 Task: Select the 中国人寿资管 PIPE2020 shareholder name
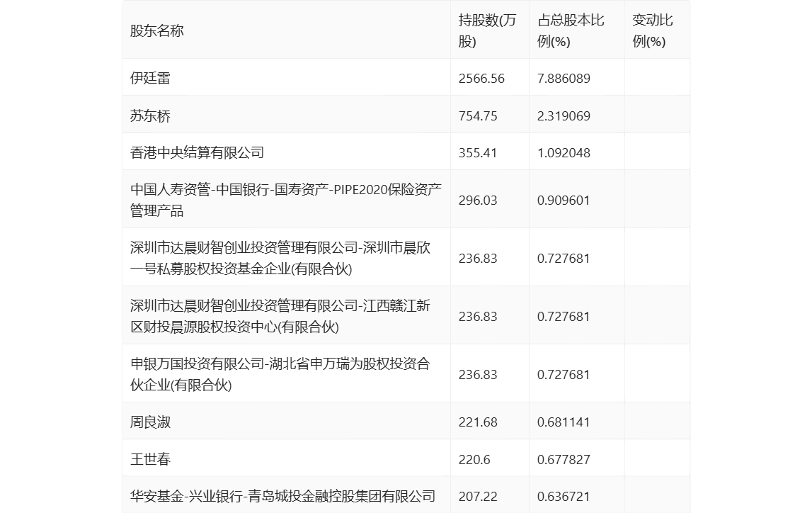pos(286,200)
